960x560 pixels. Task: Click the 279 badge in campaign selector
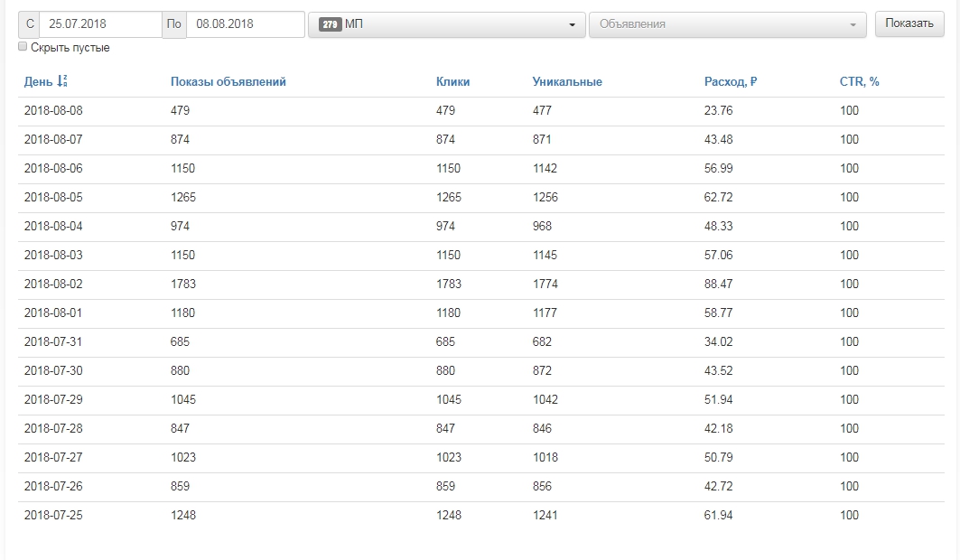point(330,24)
